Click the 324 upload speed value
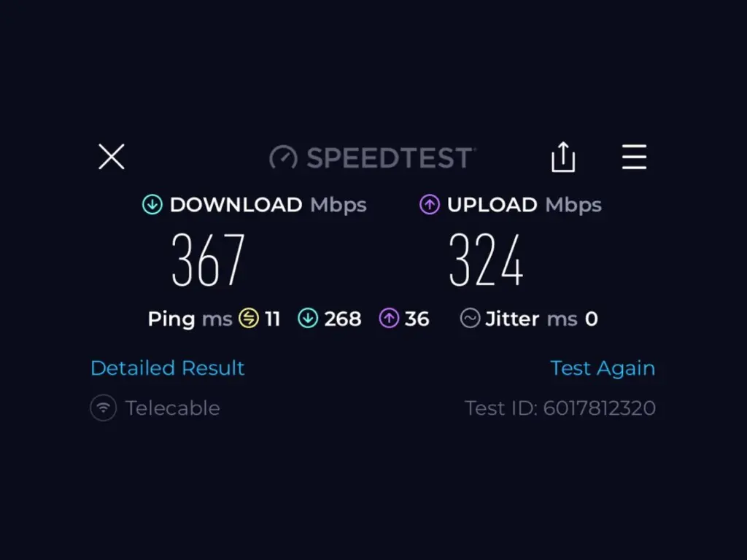This screenshot has width=747, height=560. tap(487, 260)
